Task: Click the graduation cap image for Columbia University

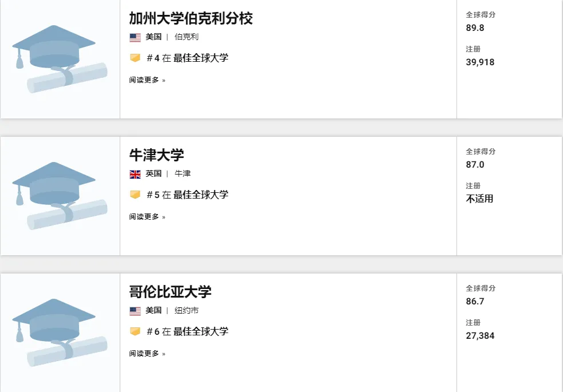Action: (x=60, y=332)
